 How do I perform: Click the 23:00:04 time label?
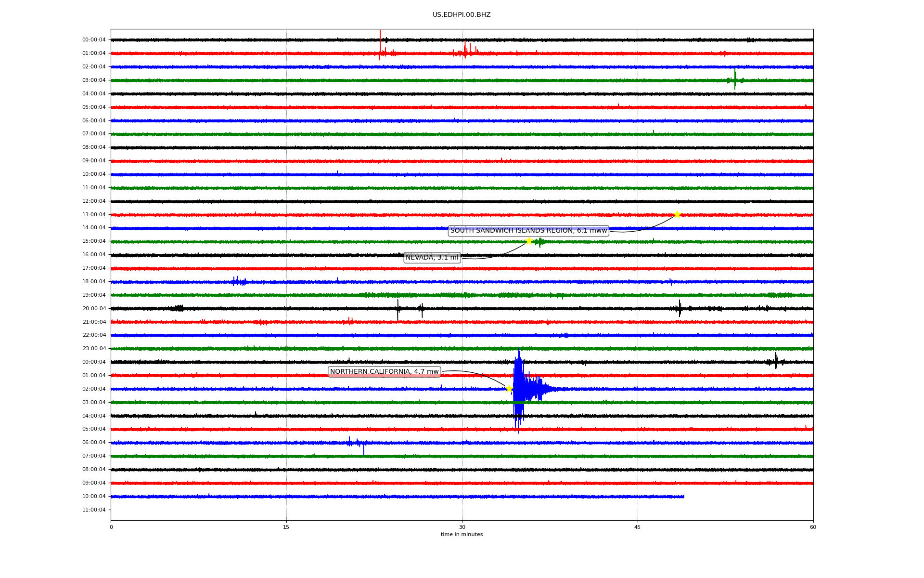point(94,349)
